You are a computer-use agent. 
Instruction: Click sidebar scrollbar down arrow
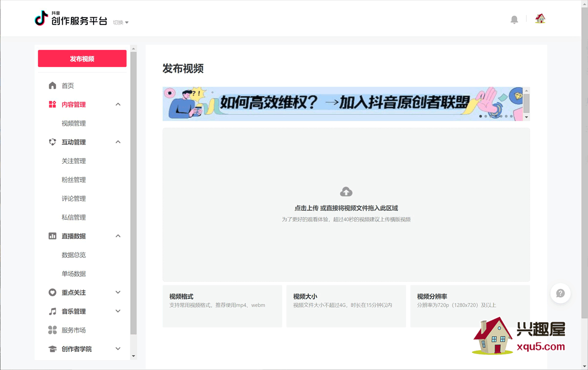[133, 356]
